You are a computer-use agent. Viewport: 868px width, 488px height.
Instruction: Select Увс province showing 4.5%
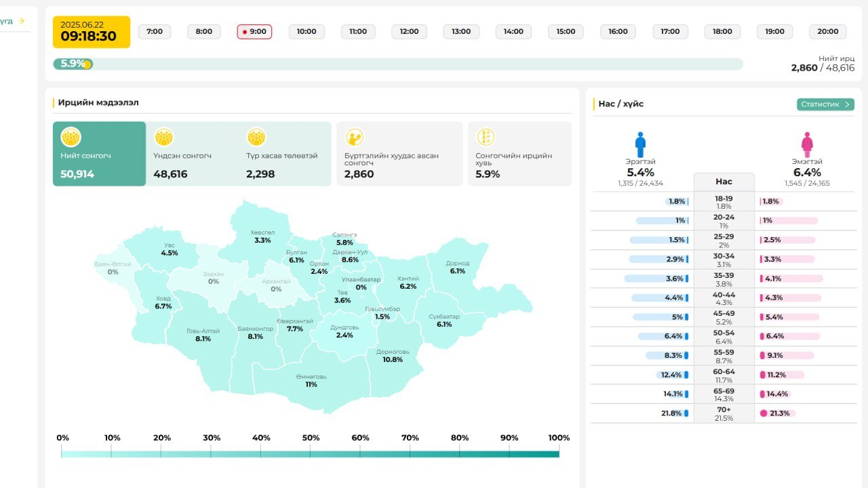coord(170,249)
